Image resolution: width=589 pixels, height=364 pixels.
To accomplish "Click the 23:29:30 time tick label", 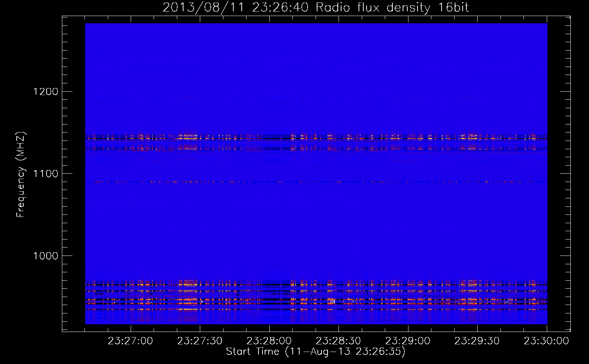I will click(x=477, y=341).
